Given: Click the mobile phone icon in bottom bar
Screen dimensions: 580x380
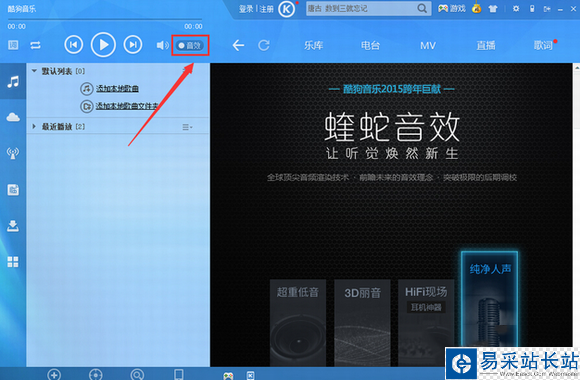Looking at the screenshot, I should (x=179, y=374).
